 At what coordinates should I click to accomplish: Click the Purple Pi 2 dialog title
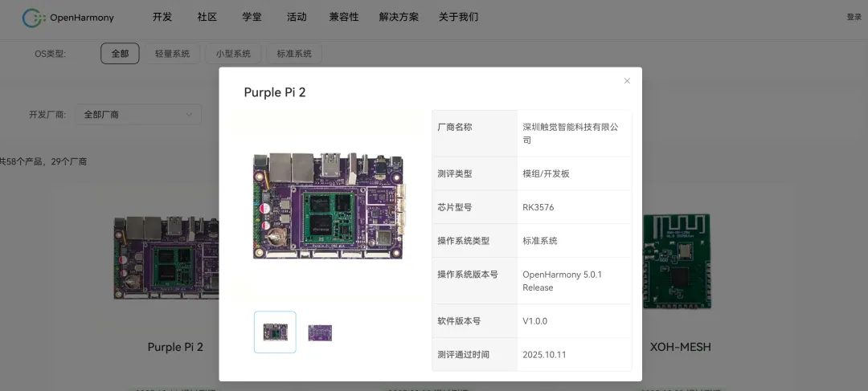275,92
